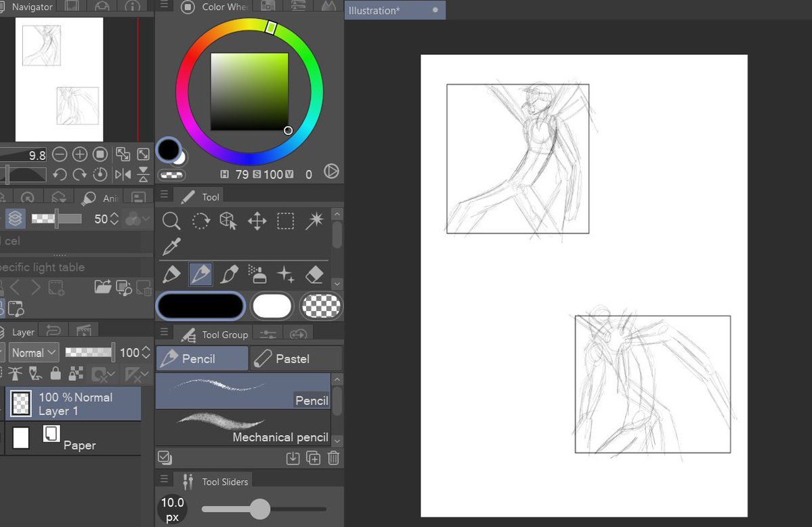
Task: Select the Zoom magnifier tool
Action: pyautogui.click(x=171, y=222)
